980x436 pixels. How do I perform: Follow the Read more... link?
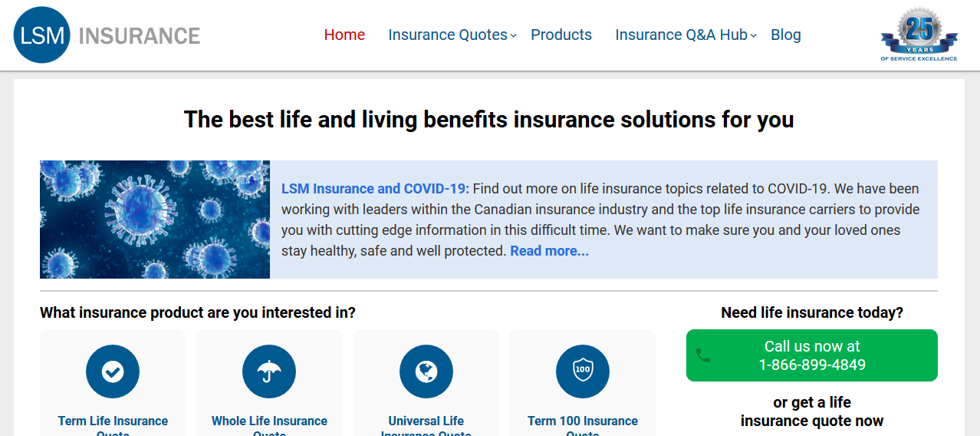tap(549, 251)
